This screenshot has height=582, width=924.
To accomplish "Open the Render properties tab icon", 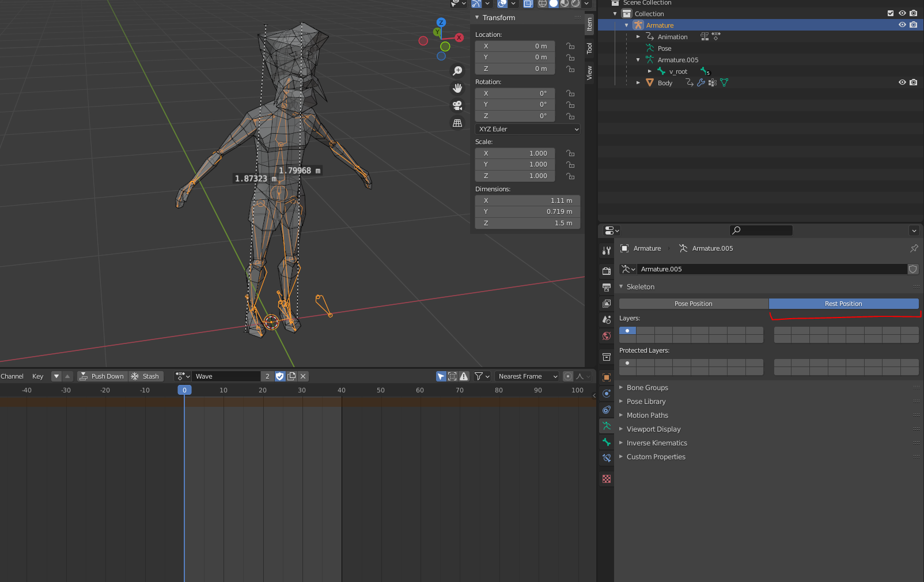I will [607, 271].
